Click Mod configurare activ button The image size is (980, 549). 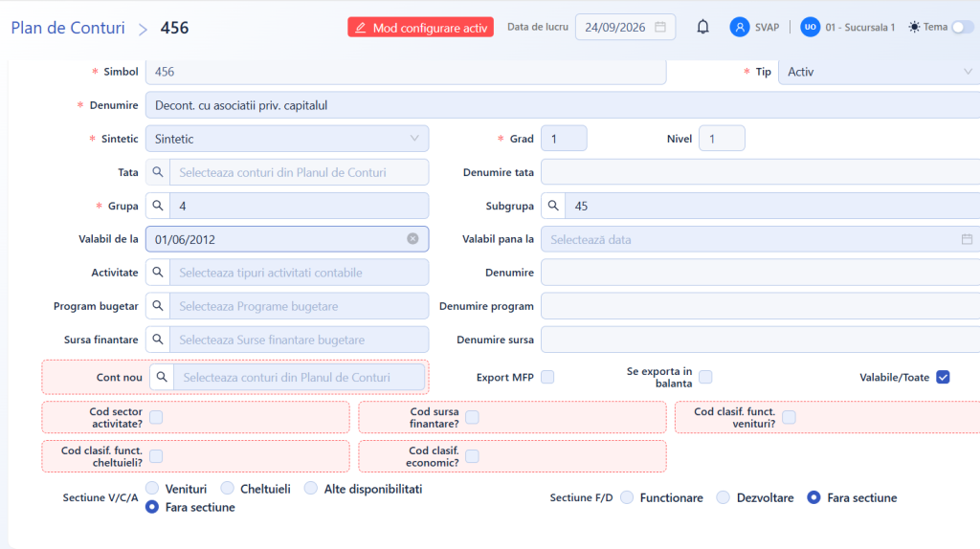point(421,28)
